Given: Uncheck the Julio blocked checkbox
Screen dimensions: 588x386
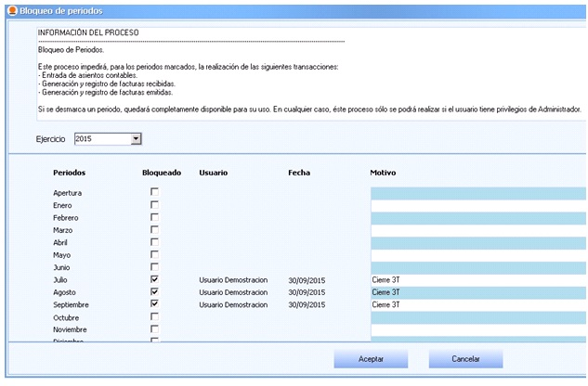Looking at the screenshot, I should [x=154, y=279].
